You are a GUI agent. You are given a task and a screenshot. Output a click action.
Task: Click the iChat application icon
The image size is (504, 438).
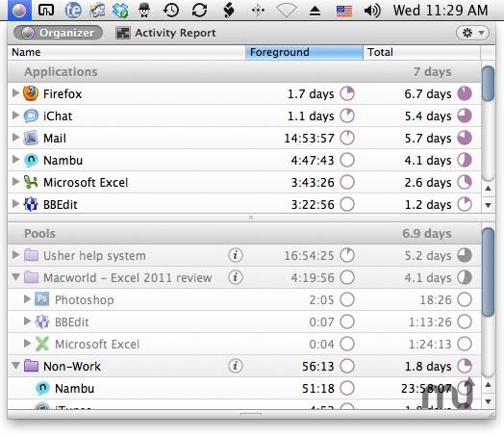coord(31,116)
